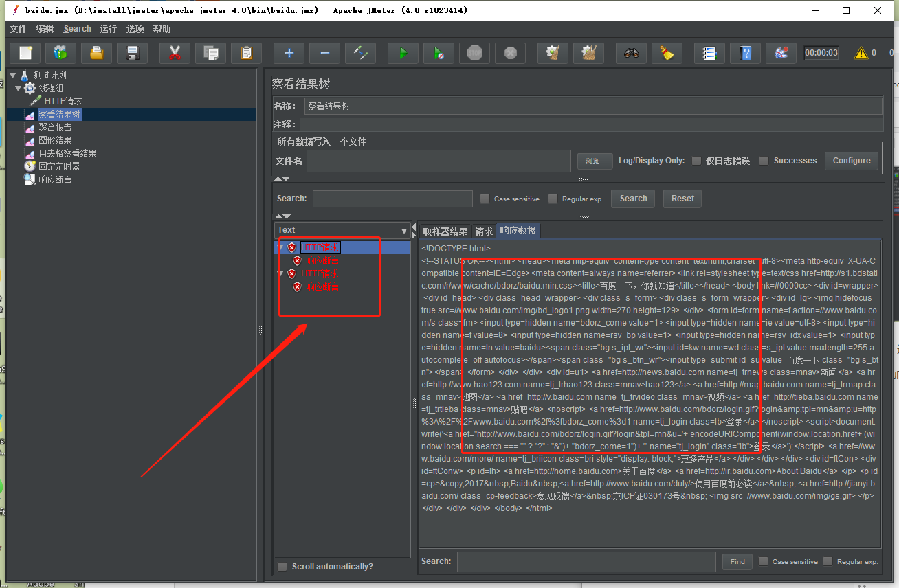Select 图形结果 in the test plan tree
Screen dimensions: 899x588
[x=55, y=140]
